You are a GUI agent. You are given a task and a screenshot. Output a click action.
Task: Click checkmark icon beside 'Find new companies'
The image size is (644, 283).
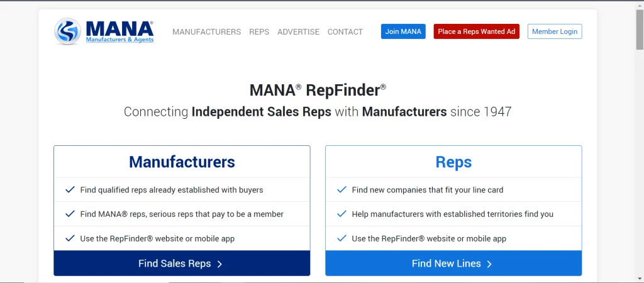click(341, 190)
